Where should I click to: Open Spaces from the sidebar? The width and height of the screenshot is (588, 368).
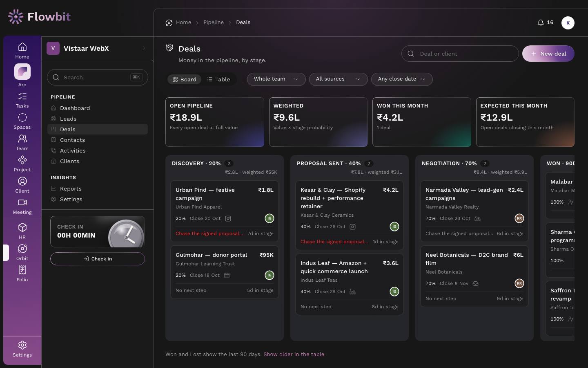[22, 121]
